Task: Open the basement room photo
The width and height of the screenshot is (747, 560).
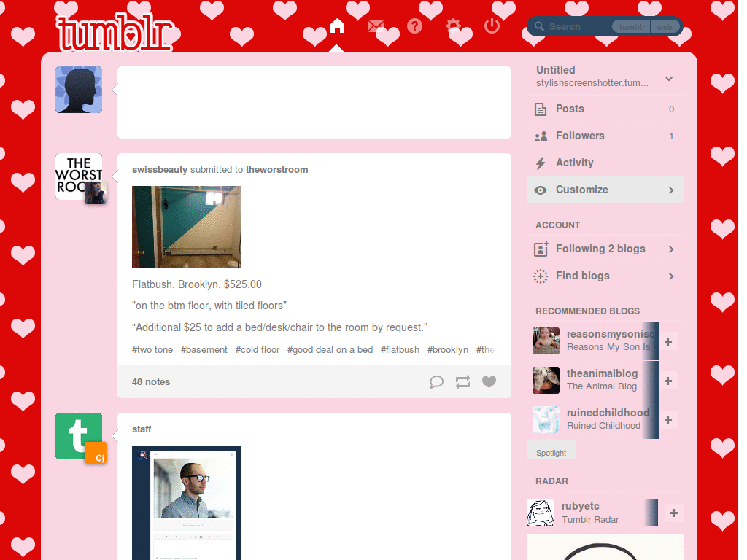Action: click(187, 227)
